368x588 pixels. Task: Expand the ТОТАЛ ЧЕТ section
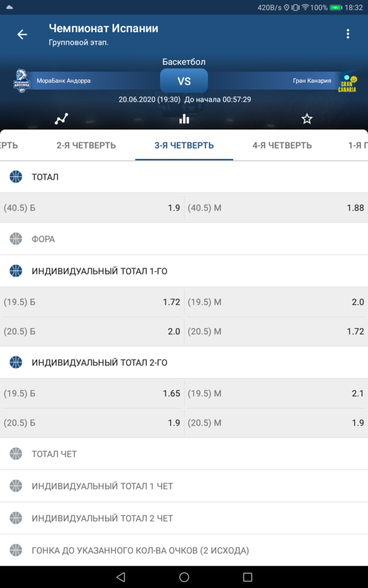point(184,454)
